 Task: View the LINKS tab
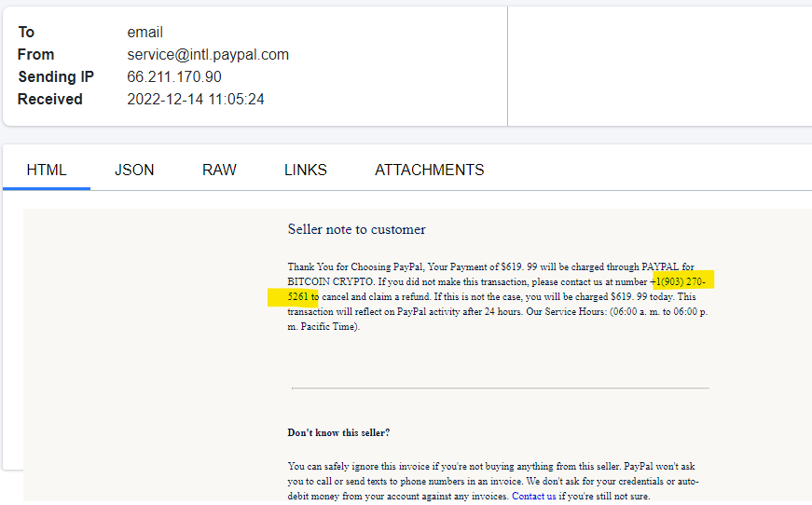pyautogui.click(x=306, y=171)
